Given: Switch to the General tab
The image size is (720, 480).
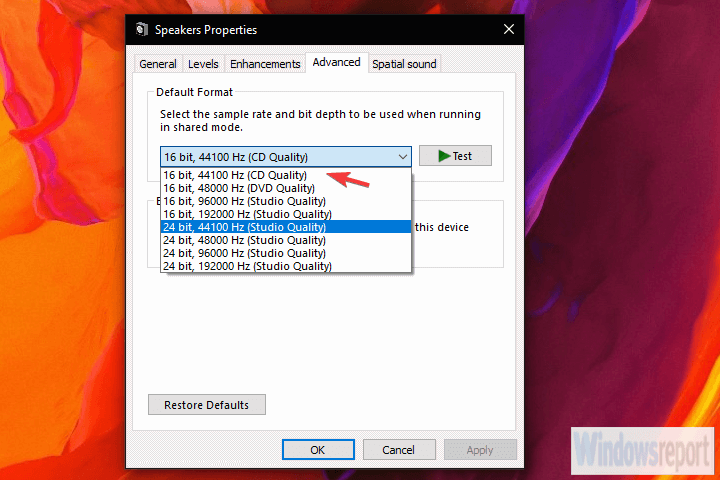Looking at the screenshot, I should pyautogui.click(x=158, y=64).
